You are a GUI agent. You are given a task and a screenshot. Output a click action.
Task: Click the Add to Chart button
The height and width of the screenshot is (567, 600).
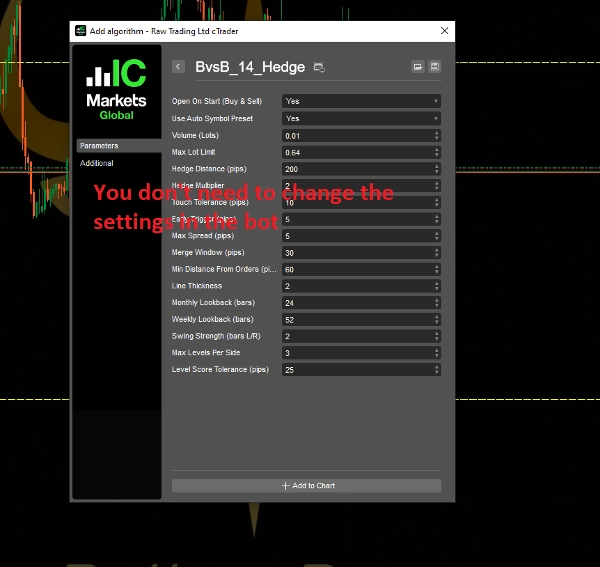[307, 486]
